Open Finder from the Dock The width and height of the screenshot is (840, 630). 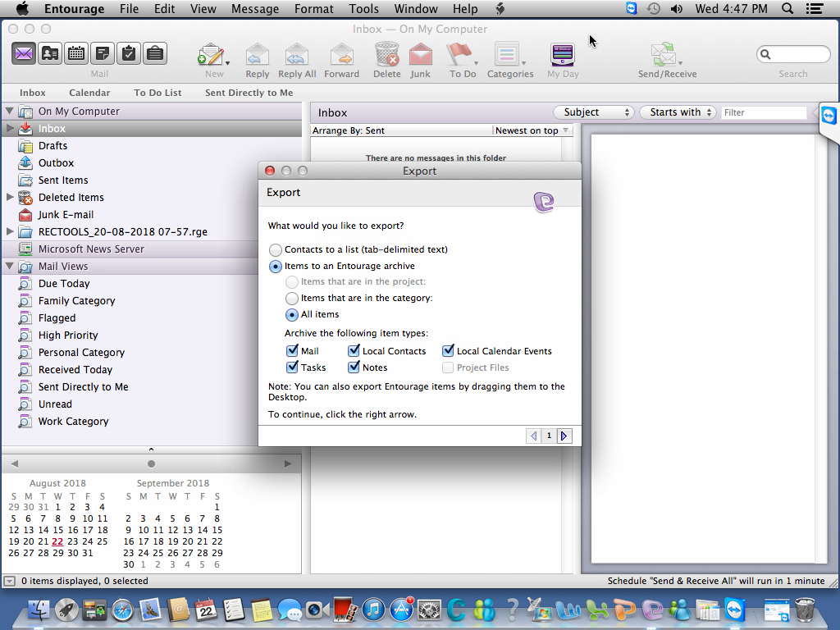39,609
